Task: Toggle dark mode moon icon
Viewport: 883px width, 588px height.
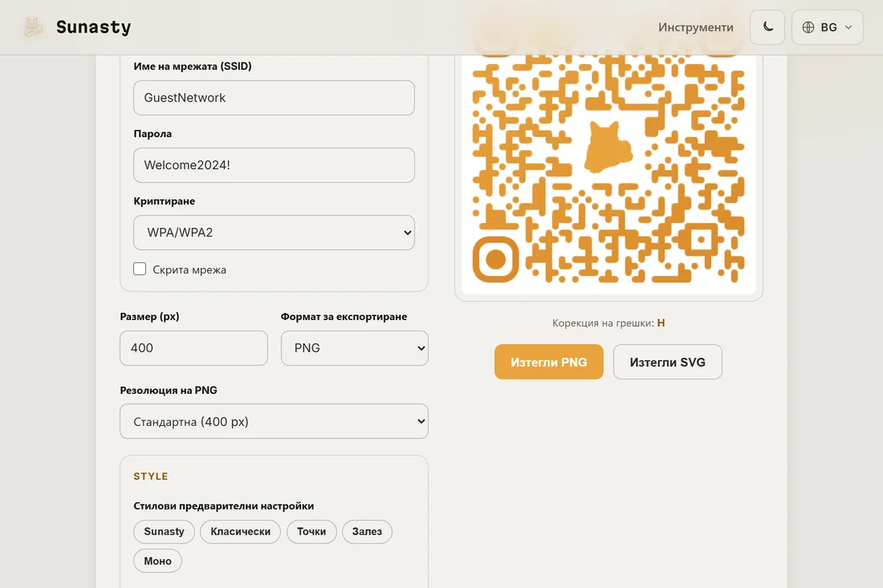Action: [767, 27]
